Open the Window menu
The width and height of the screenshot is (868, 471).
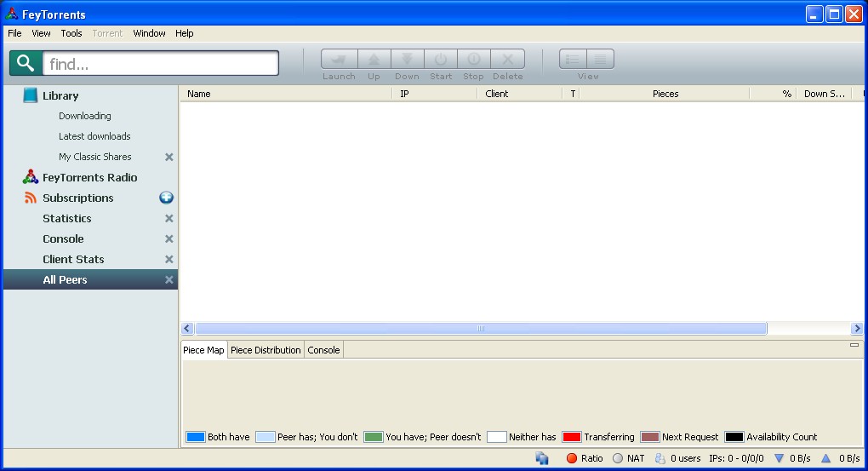pos(149,33)
